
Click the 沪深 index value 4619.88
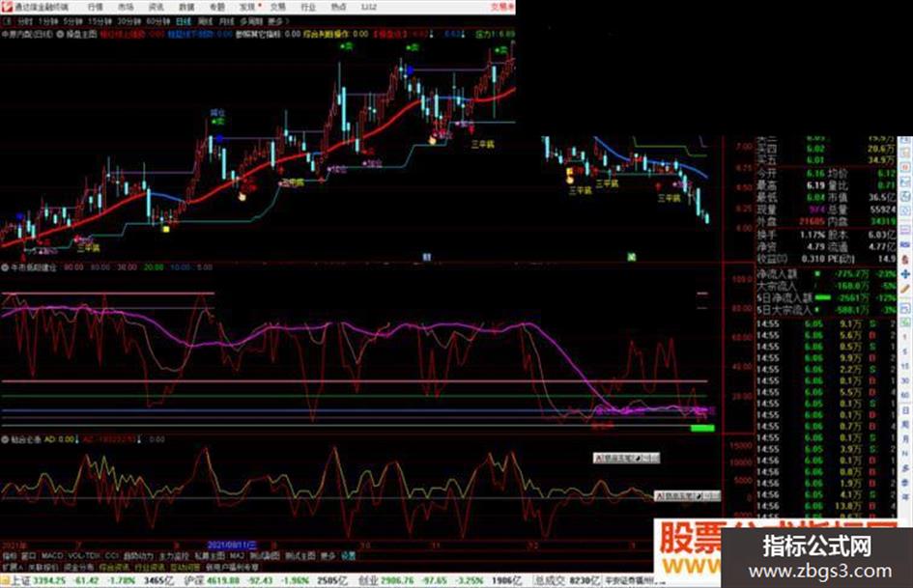click(x=223, y=580)
